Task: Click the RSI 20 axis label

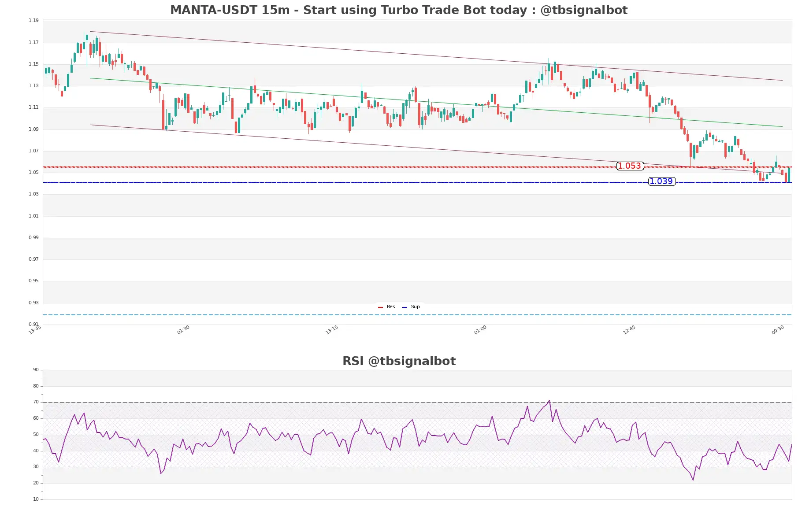Action: point(36,483)
